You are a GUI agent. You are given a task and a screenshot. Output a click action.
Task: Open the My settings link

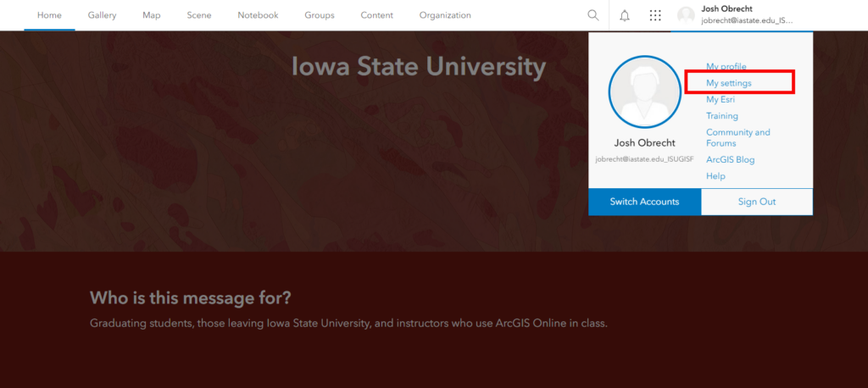click(728, 83)
